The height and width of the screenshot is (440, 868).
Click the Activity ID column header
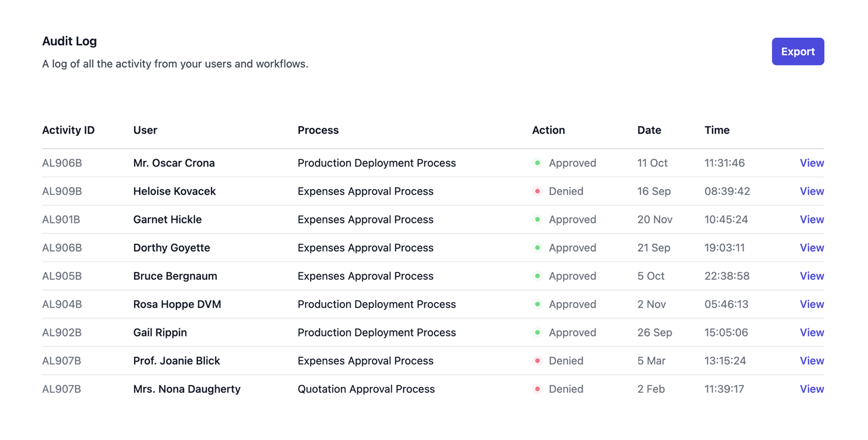coord(68,130)
